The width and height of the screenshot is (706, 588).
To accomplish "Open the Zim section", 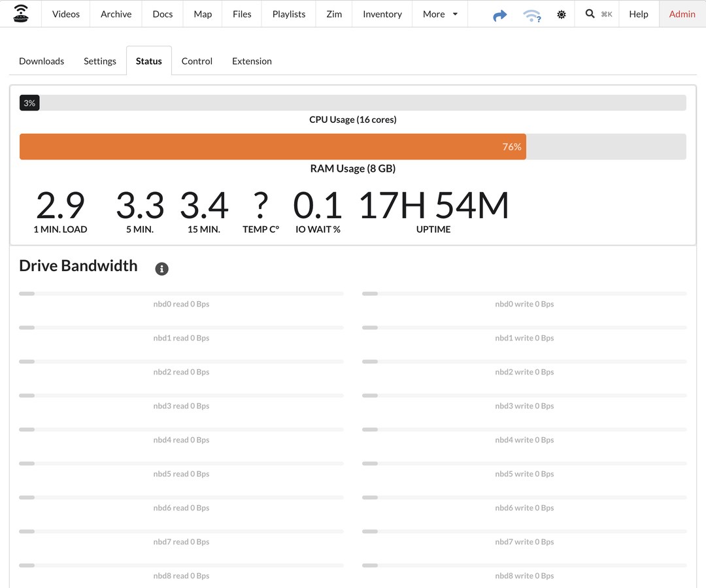I will click(x=334, y=14).
